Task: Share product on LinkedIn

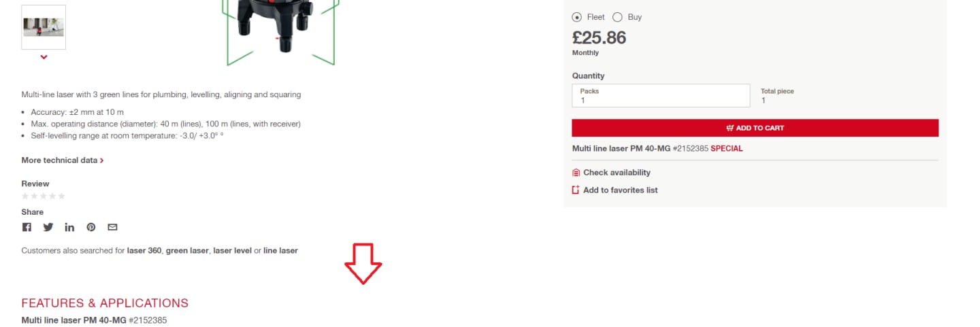Action: coord(69,227)
